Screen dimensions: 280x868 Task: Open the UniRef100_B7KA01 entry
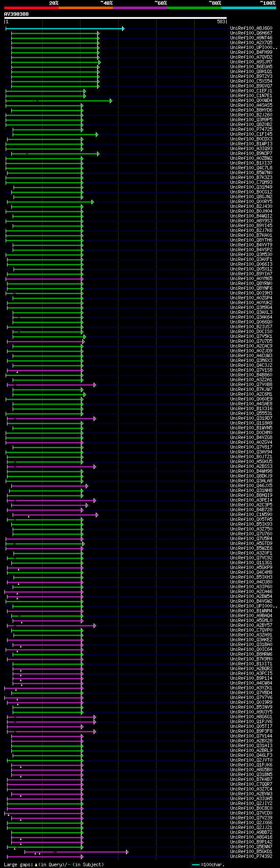(251, 235)
